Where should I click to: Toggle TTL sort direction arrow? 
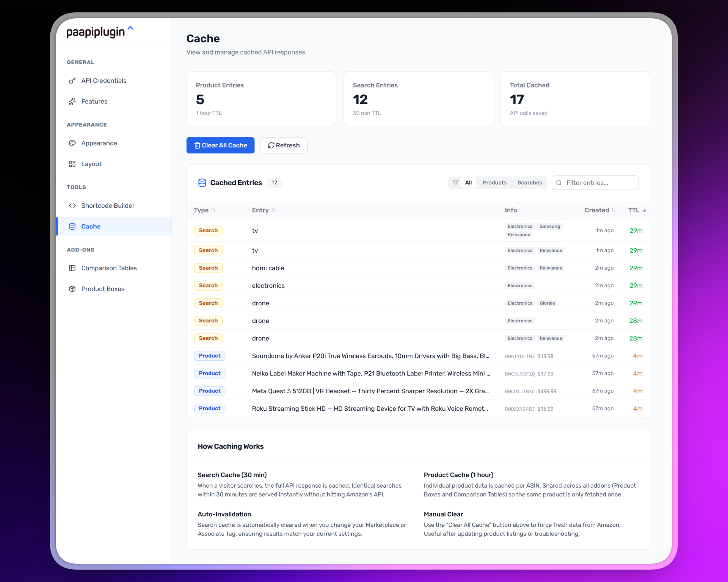pyautogui.click(x=644, y=210)
